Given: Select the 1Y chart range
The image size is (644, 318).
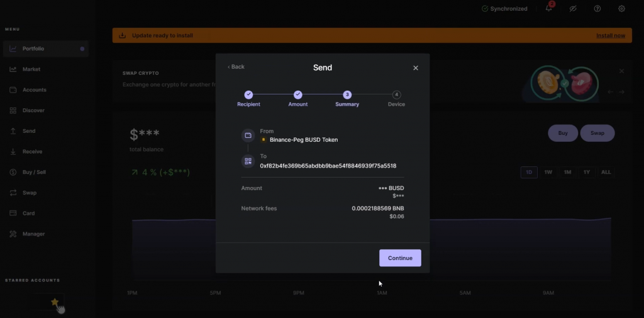Looking at the screenshot, I should click(587, 173).
